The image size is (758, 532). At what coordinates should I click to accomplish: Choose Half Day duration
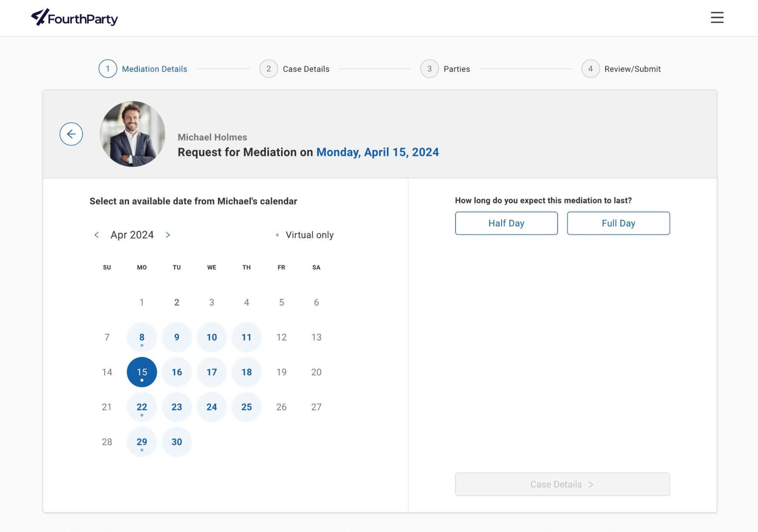point(506,223)
